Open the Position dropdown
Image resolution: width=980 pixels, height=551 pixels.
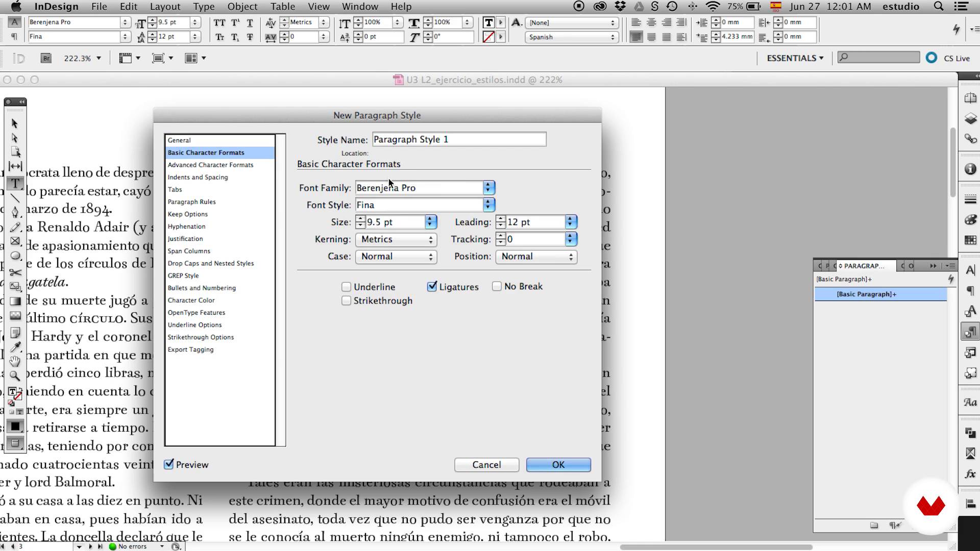click(x=536, y=257)
